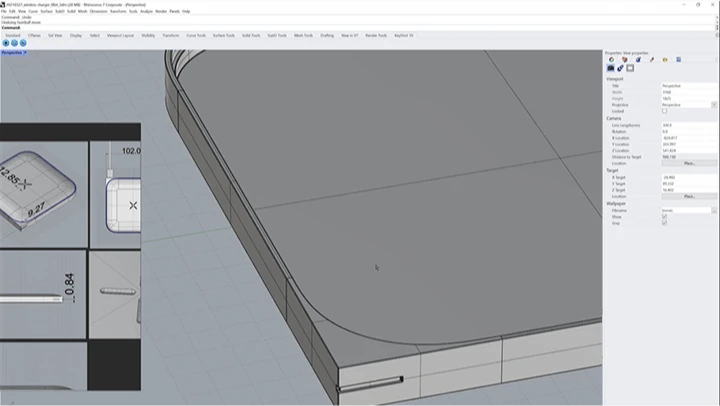Screen dimensions: 720x406
Task: Open the blue monitor panel tab icon
Action: [x=679, y=59]
